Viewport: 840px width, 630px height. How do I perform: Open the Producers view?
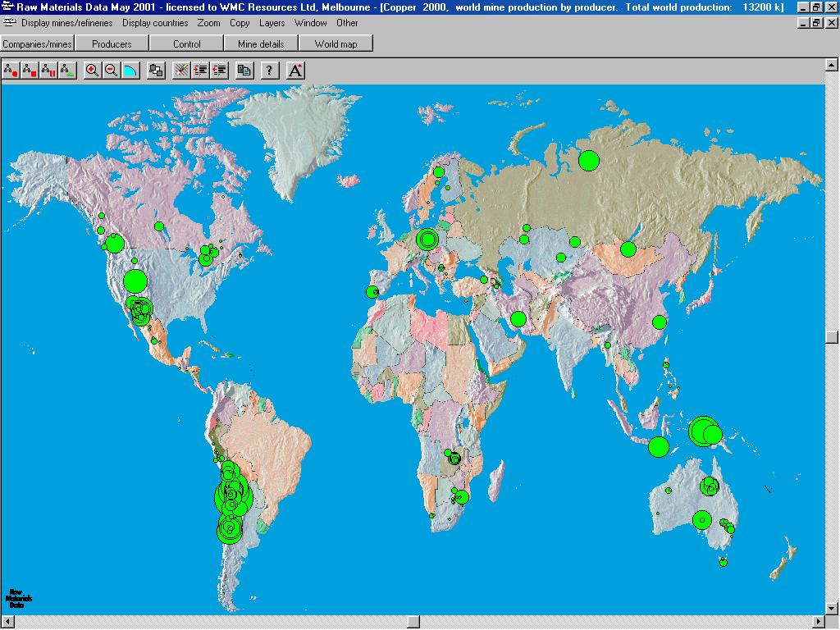click(112, 44)
